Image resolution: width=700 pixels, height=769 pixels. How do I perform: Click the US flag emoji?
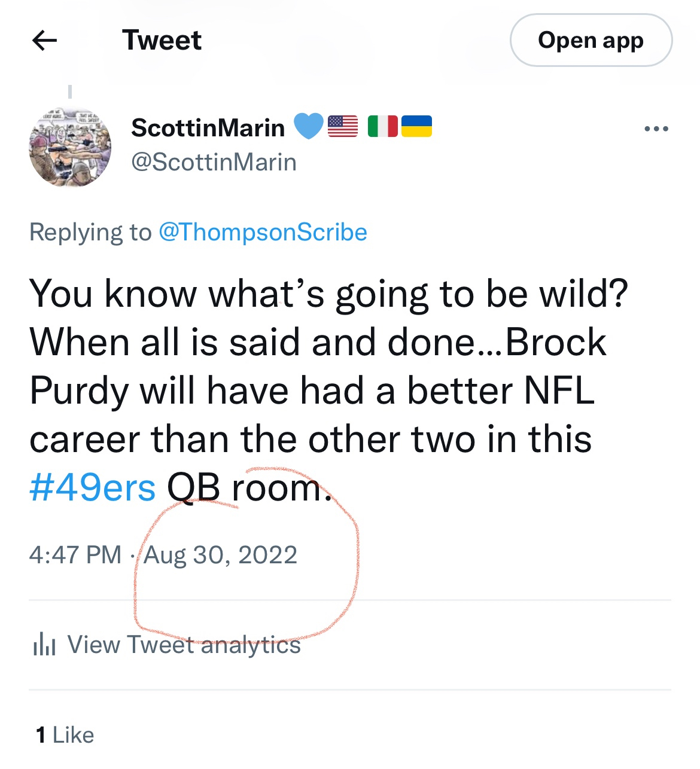[x=343, y=127]
